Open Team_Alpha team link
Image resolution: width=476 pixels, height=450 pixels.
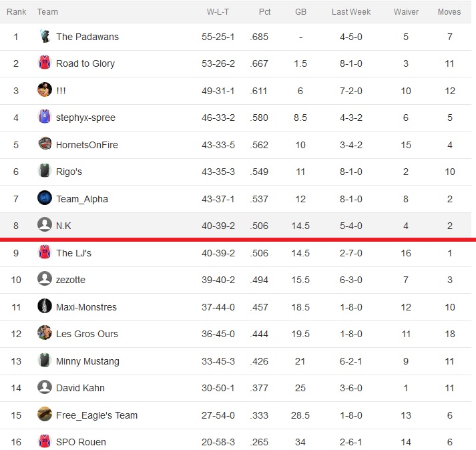82,199
